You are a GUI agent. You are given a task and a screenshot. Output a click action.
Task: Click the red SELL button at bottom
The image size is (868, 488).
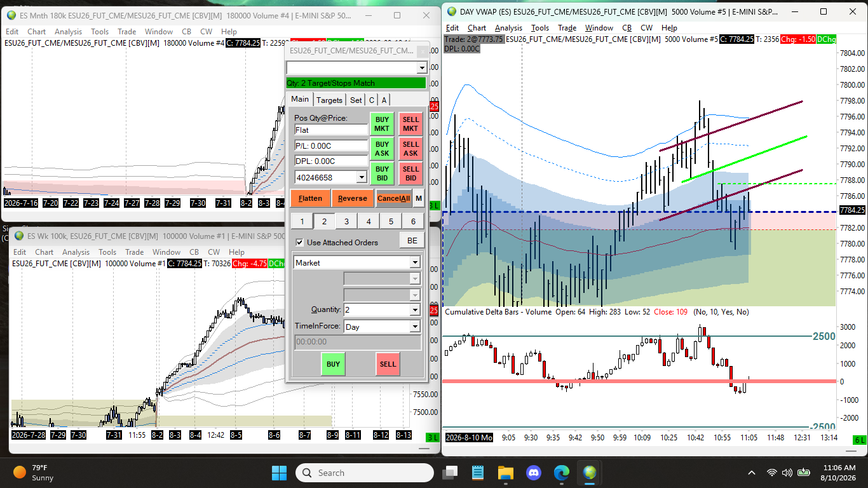pos(388,364)
